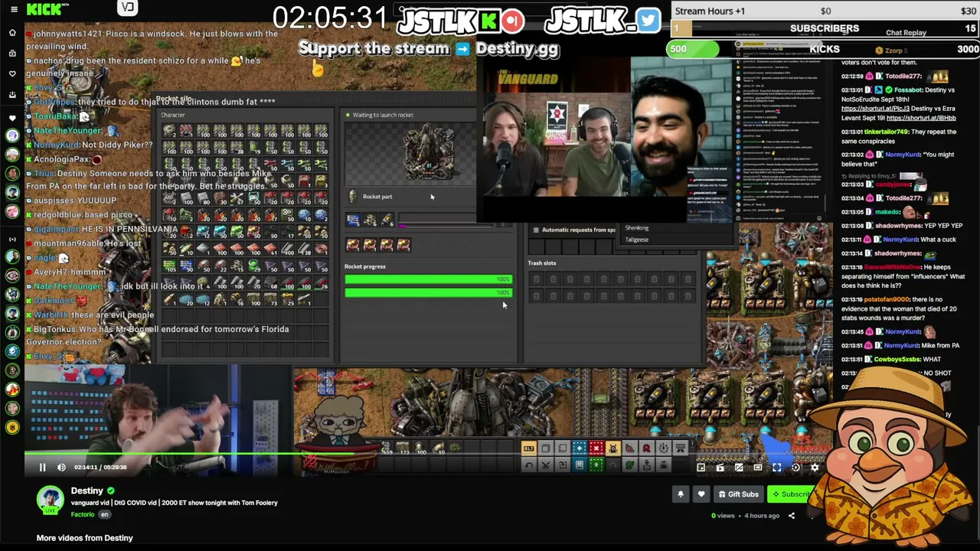The image size is (980, 551).
Task: Open the blueprint book shortcut icon
Action: [x=579, y=465]
